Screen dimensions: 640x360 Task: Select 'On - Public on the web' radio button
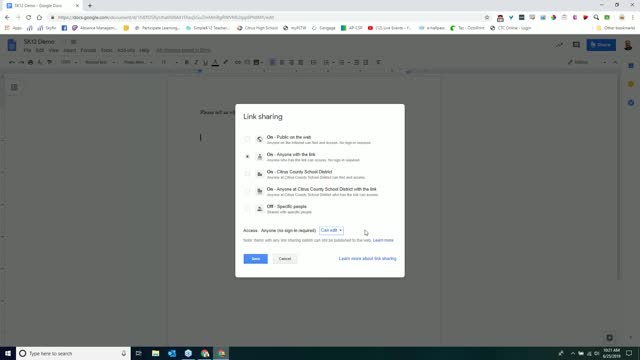coord(247,139)
